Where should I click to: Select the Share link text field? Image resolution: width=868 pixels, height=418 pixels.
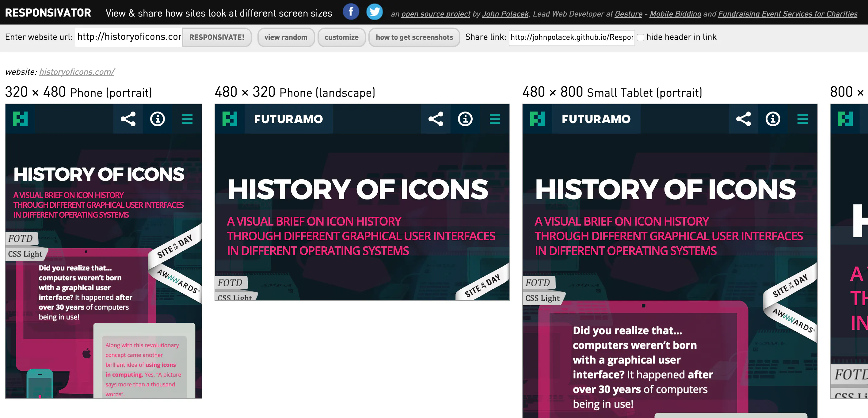point(572,37)
